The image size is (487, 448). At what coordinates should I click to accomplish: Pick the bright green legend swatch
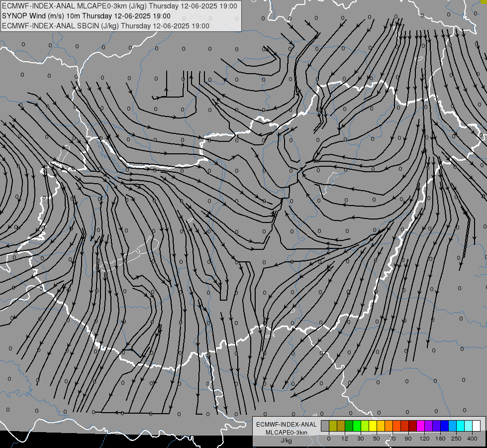pos(357,426)
